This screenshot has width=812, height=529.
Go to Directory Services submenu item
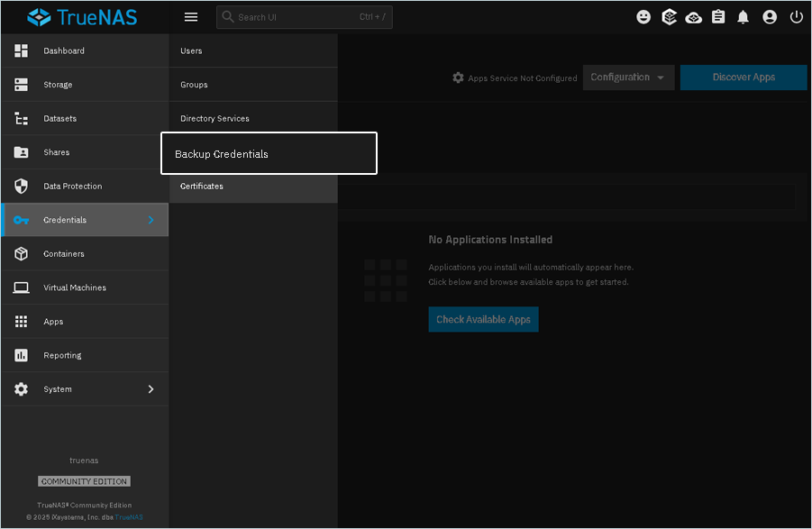click(214, 119)
